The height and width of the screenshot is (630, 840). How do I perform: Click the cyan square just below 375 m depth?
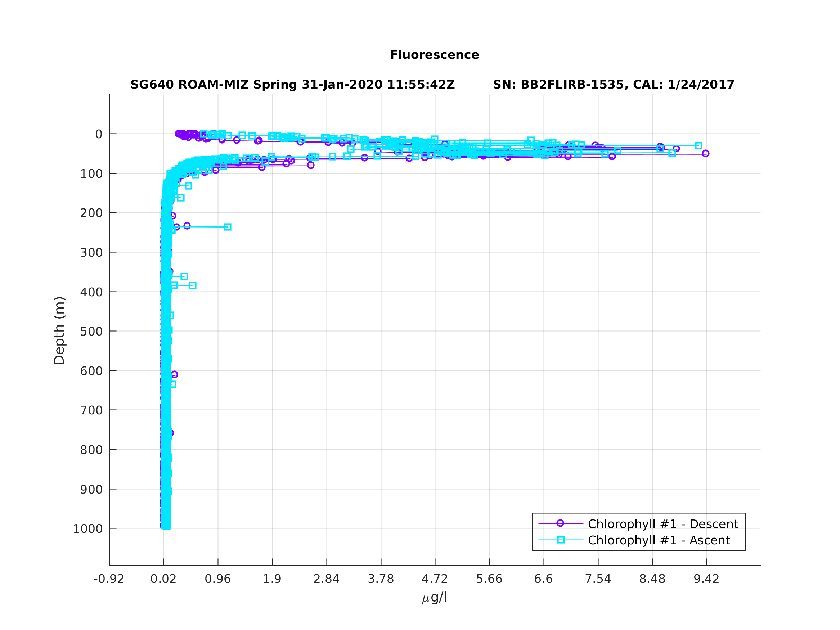(193, 285)
